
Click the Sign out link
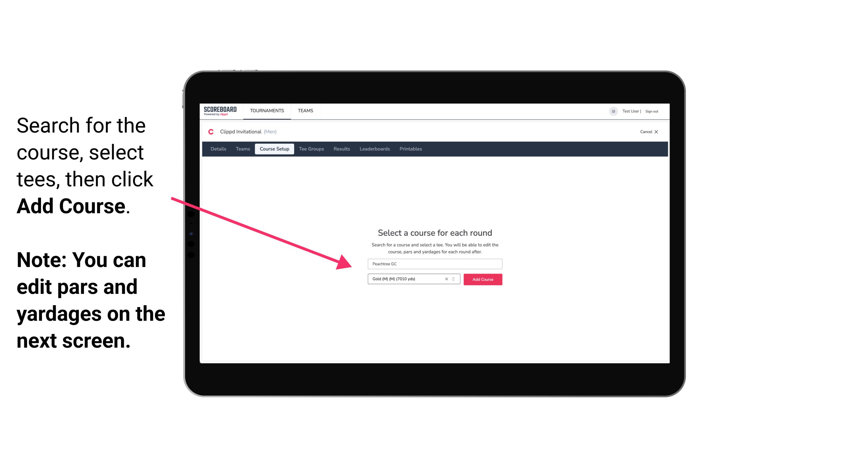coord(650,111)
